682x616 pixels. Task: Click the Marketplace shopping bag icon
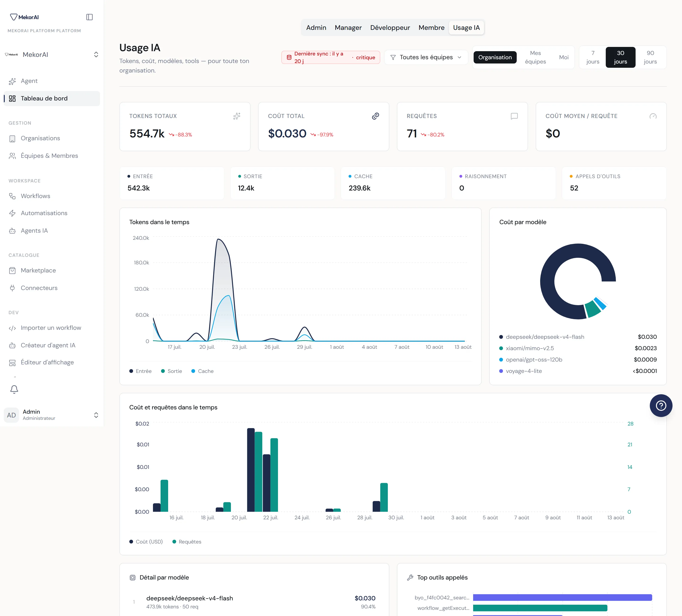pyautogui.click(x=12, y=270)
